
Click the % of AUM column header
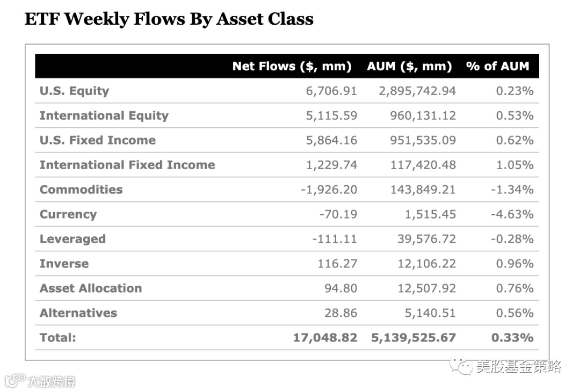(x=497, y=67)
